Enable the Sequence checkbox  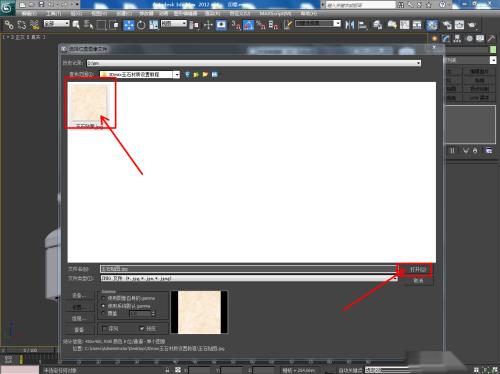(104, 329)
